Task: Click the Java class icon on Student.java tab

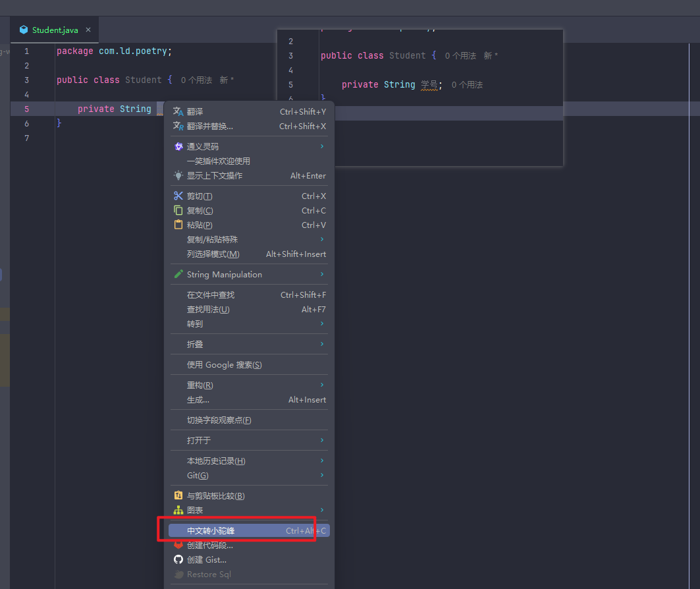Action: click(24, 30)
